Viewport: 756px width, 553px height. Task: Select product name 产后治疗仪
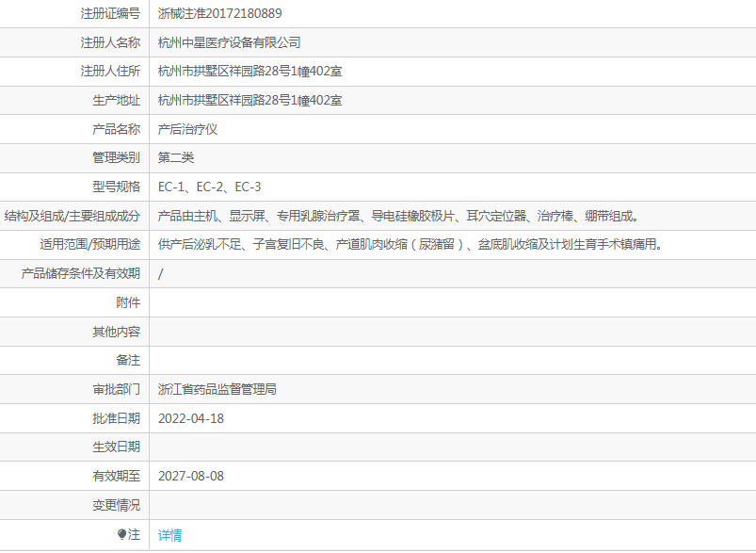[187, 129]
